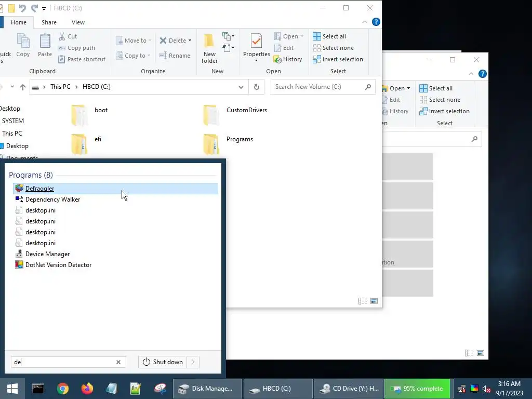
Task: Click the Shut down button
Action: tap(163, 362)
